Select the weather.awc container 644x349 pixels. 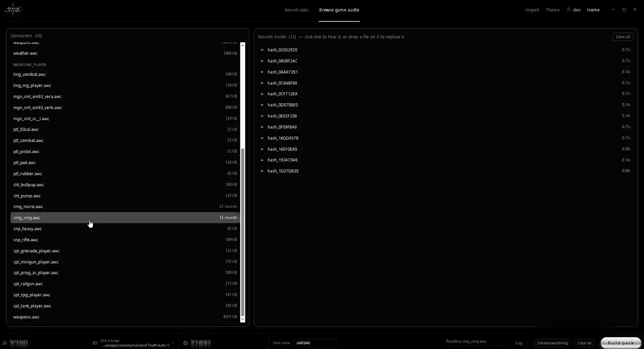pyautogui.click(x=125, y=53)
